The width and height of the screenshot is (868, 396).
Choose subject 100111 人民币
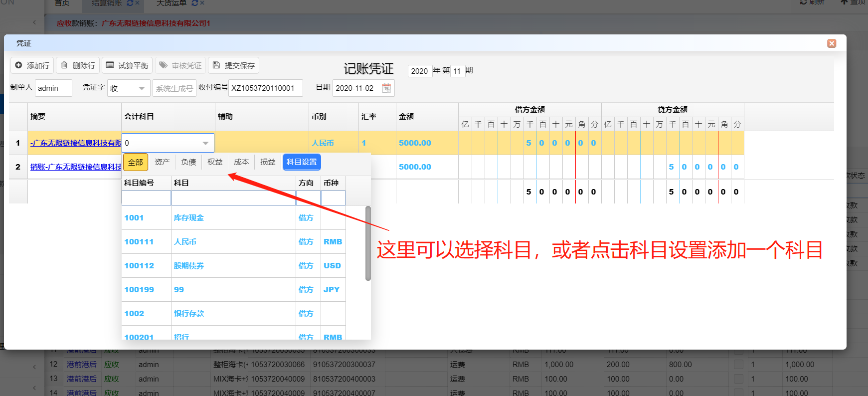click(x=233, y=242)
